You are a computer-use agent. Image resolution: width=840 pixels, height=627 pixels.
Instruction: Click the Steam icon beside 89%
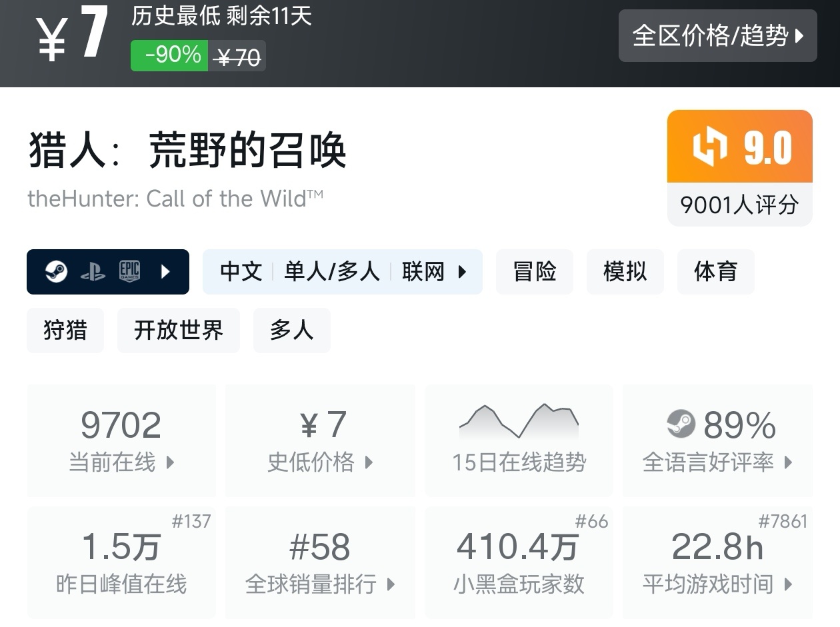click(681, 424)
